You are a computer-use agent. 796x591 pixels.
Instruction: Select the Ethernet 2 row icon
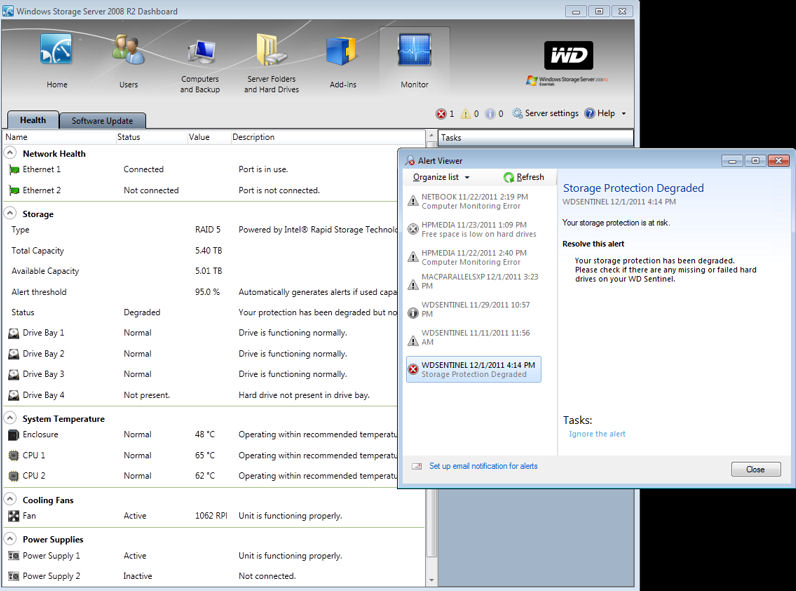tap(14, 190)
